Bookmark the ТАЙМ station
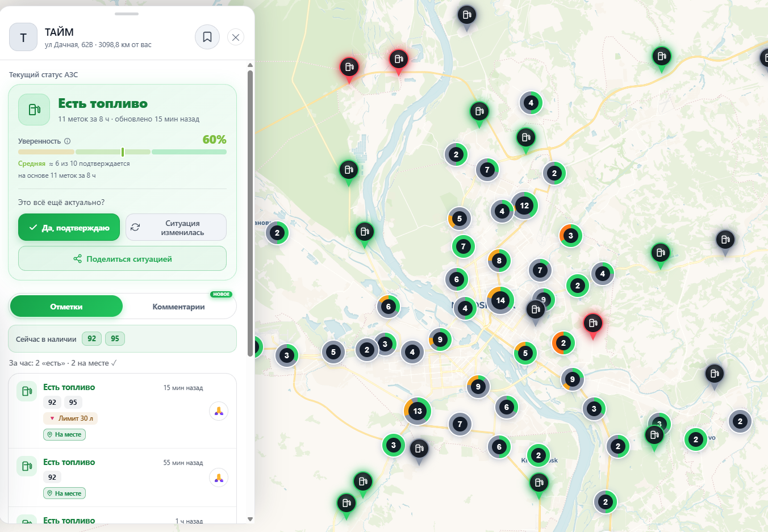This screenshot has width=768, height=532. pos(207,37)
